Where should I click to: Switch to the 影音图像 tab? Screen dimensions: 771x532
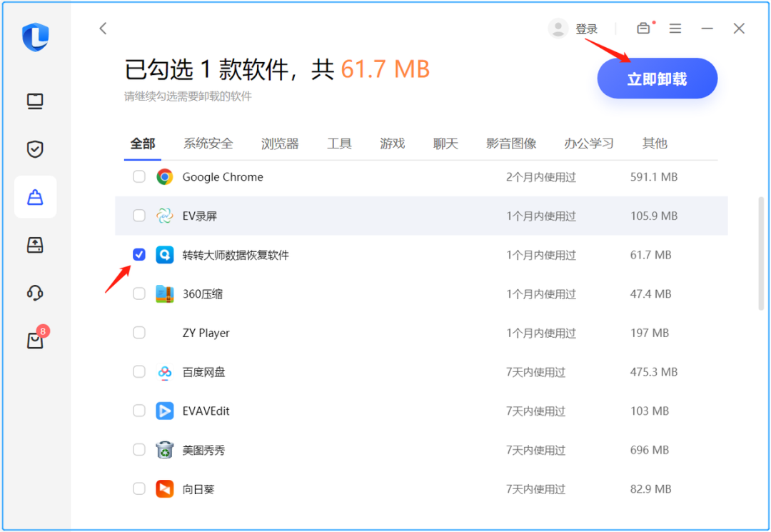click(x=511, y=144)
